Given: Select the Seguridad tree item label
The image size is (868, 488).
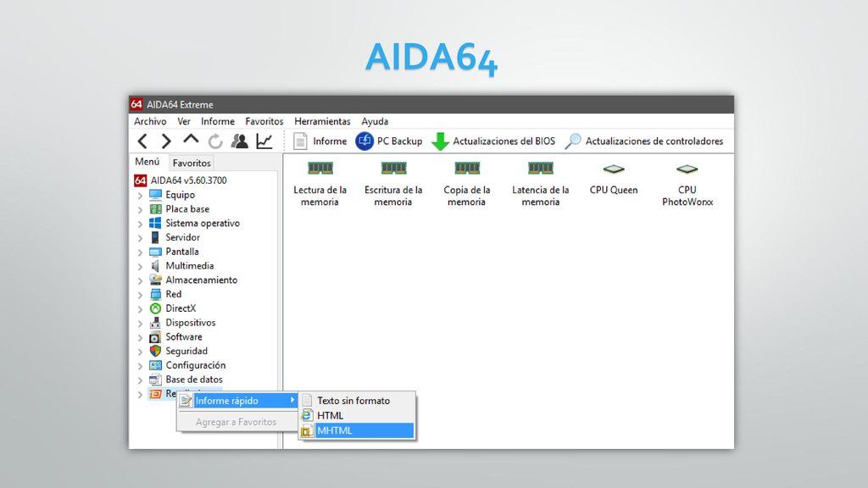Looking at the screenshot, I should click(186, 352).
